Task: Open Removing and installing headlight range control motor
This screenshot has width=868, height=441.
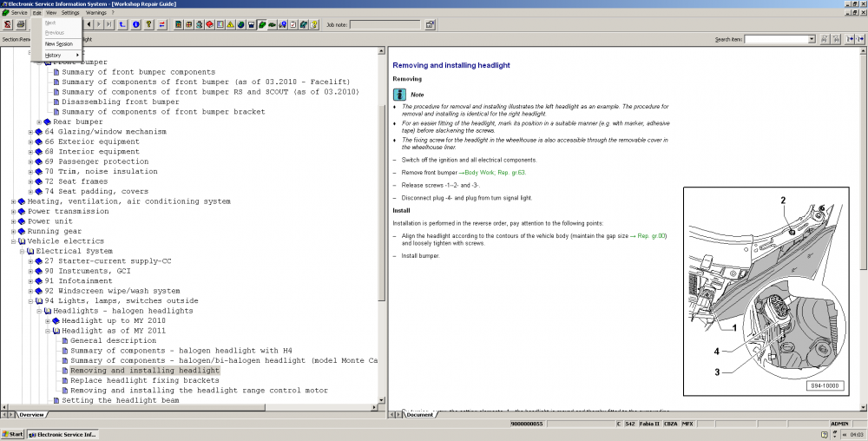Action: [x=199, y=391]
